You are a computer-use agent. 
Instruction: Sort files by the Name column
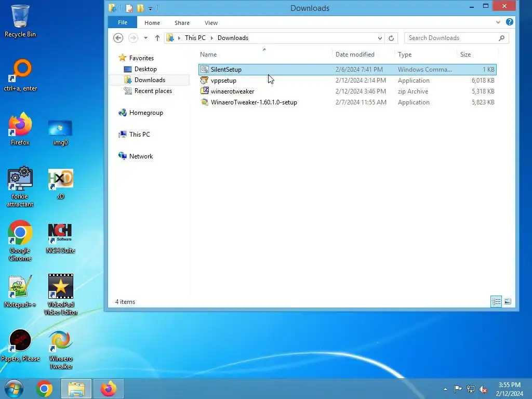point(264,54)
